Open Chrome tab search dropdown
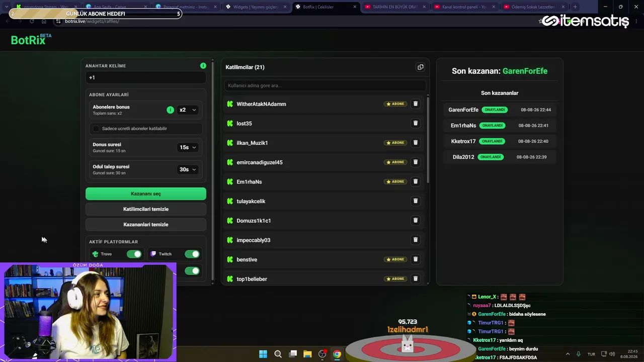Image resolution: width=644 pixels, height=362 pixels. click(x=6, y=7)
